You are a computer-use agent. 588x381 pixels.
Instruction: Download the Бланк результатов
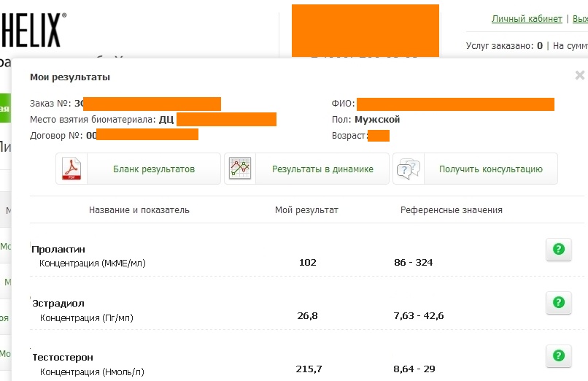153,169
